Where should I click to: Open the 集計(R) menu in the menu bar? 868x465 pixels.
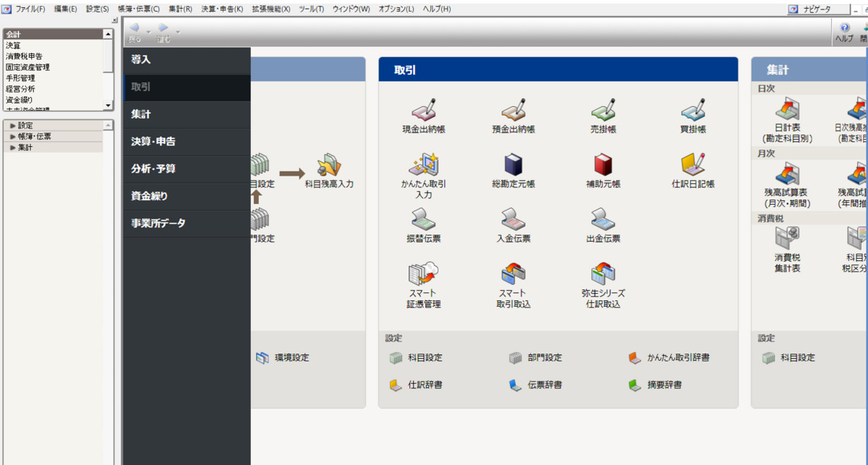click(180, 9)
